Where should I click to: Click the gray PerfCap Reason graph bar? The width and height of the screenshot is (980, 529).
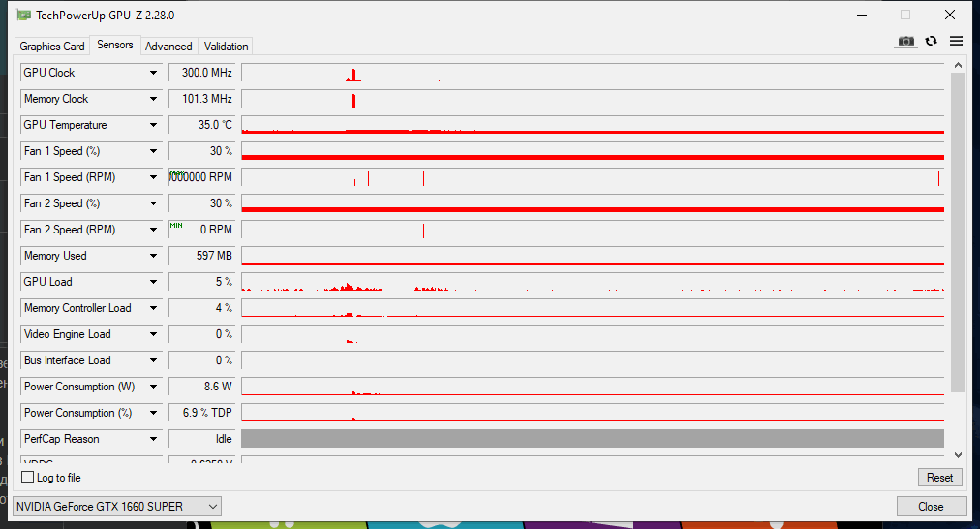tap(593, 439)
